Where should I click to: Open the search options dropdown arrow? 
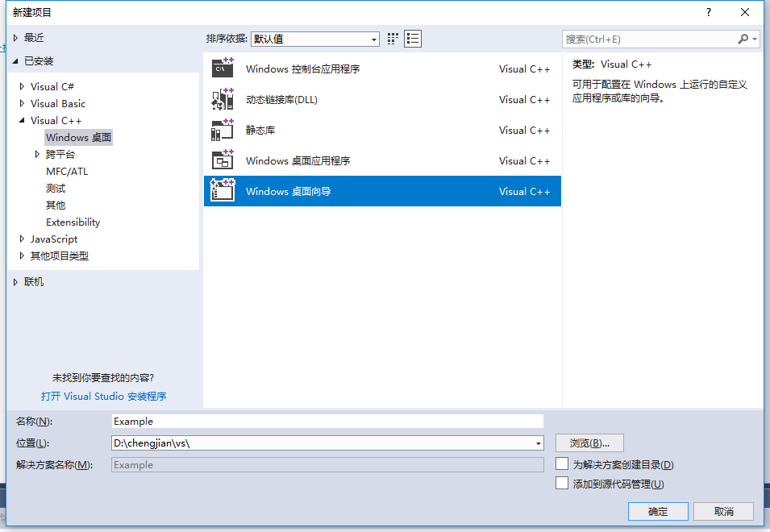[755, 39]
